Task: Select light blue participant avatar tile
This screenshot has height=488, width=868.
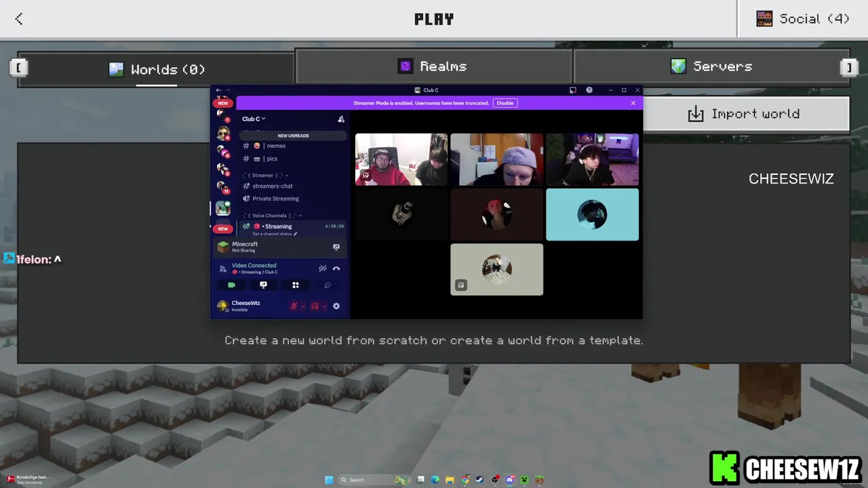Action: coord(592,214)
